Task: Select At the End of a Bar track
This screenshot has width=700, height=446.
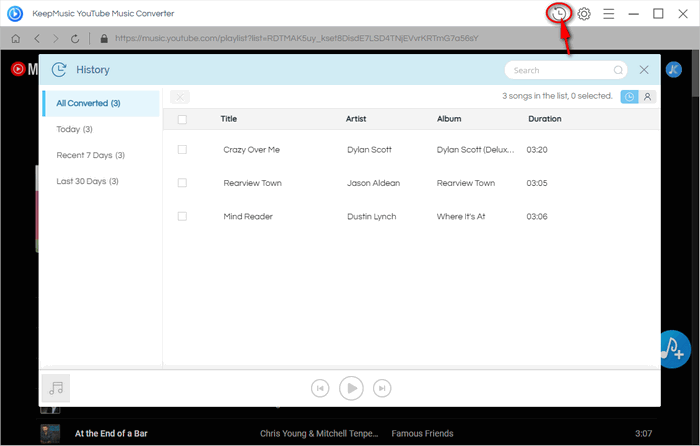Action: 111,433
